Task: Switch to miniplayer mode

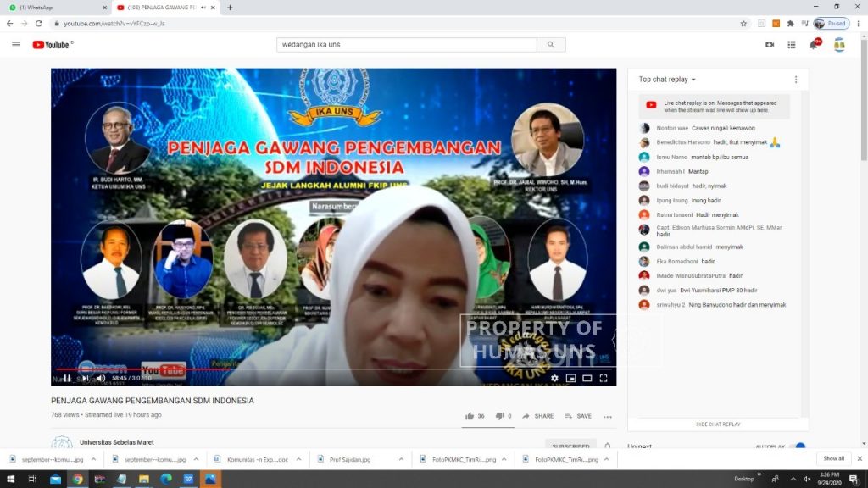Action: coord(570,379)
